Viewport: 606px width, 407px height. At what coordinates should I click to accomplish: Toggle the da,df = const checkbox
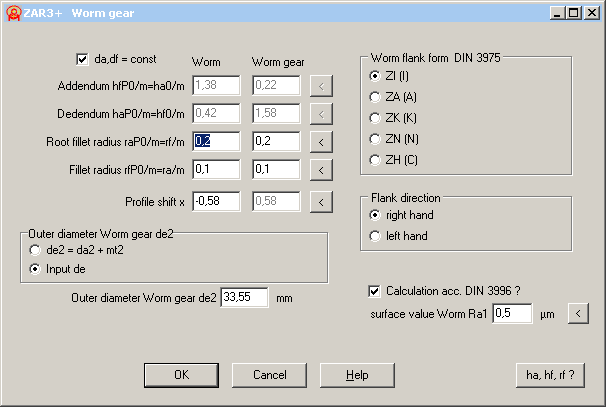pos(83,59)
